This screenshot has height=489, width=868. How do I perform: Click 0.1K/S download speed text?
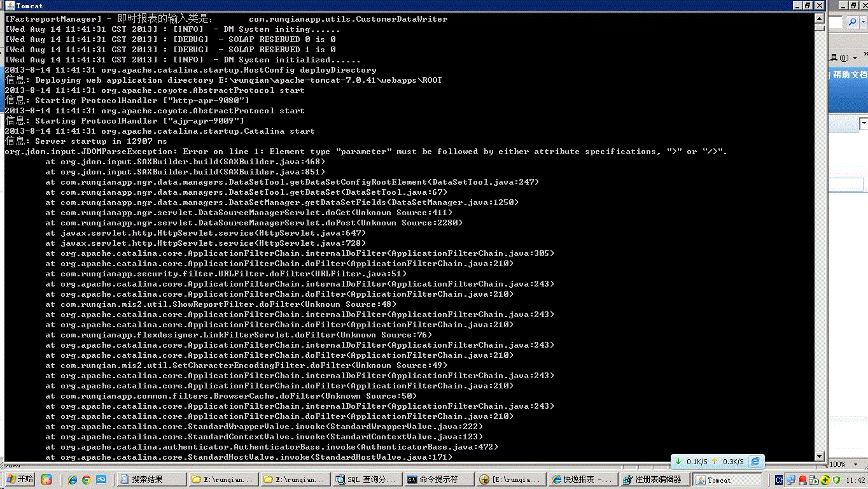point(697,462)
